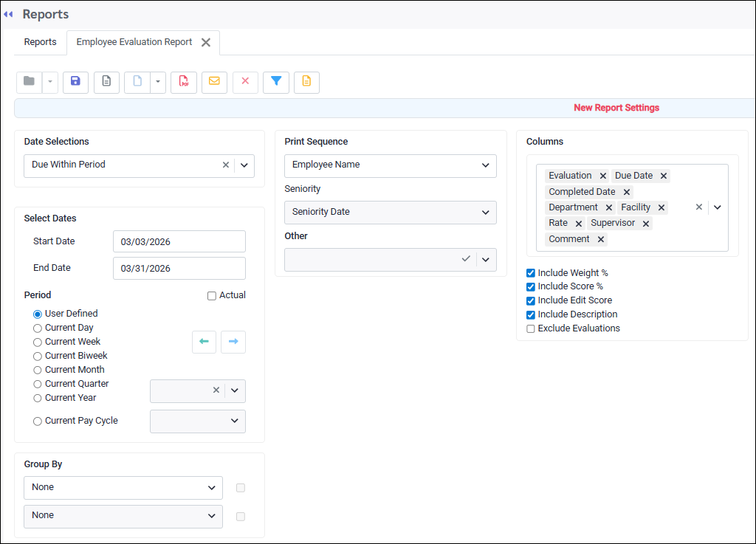Viewport: 756px width, 544px height.
Task: Collapse the sidebar with double-arrow icon
Action: (8, 14)
